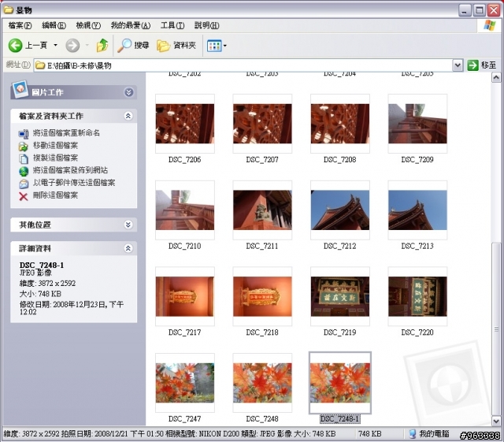
Task: Click Delete this file link
Action: click(55, 195)
